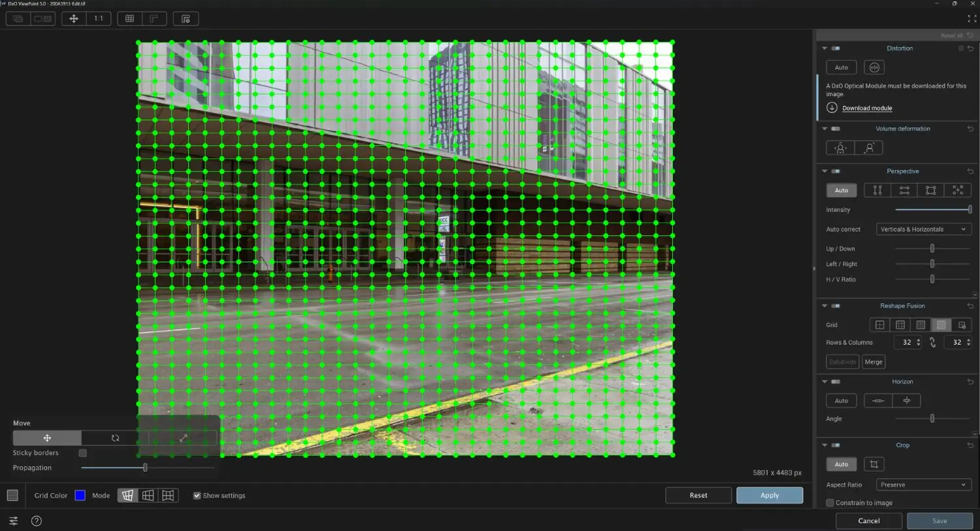Open the help icon at bottom left
980x531 pixels.
(36, 521)
